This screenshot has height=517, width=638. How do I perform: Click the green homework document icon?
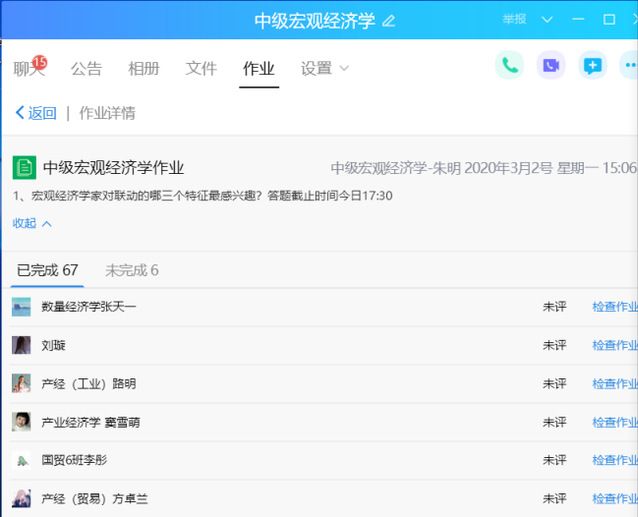click(x=23, y=168)
